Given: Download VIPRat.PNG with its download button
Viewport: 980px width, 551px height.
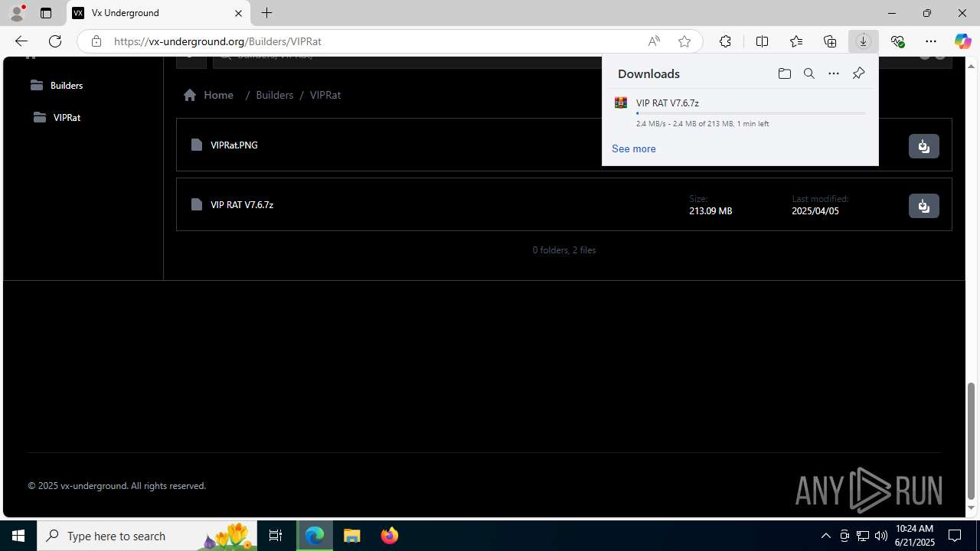Looking at the screenshot, I should [924, 146].
